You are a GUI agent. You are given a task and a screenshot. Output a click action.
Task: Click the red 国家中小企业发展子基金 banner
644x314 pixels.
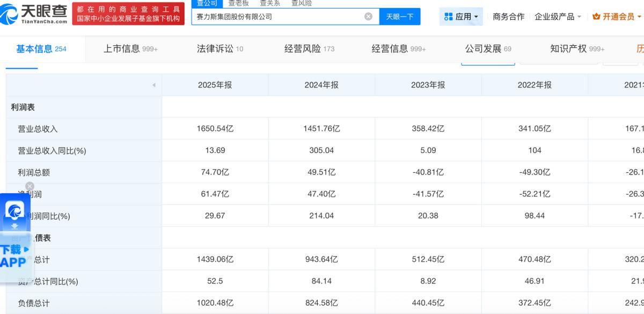[128, 14]
